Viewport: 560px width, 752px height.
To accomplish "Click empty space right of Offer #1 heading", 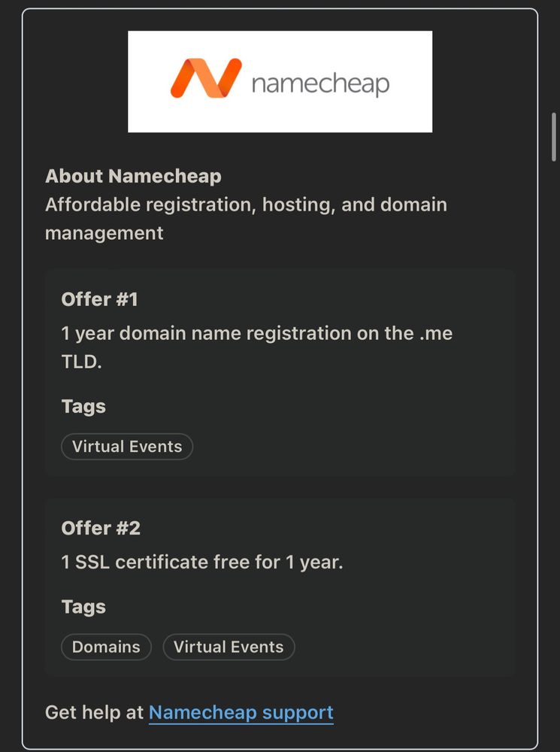I will click(x=338, y=299).
